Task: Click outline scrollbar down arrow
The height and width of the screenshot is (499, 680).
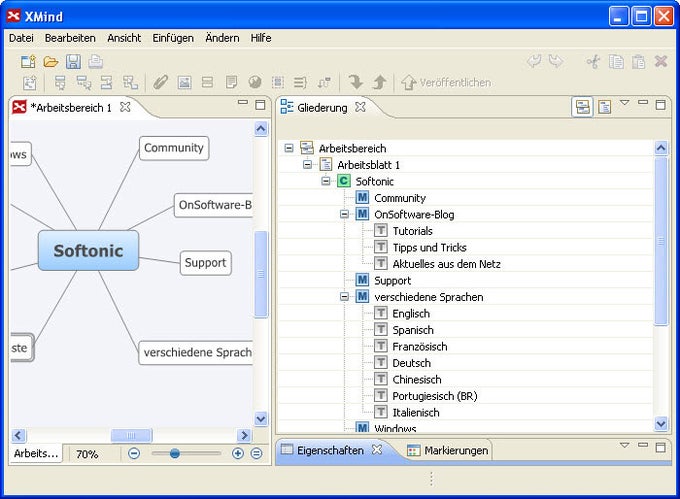Action: click(661, 423)
